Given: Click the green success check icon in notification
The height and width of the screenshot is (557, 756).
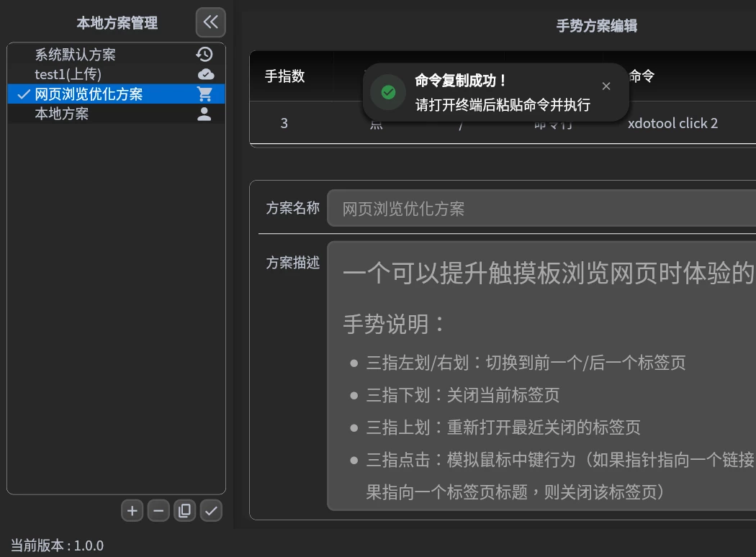Looking at the screenshot, I should [388, 92].
